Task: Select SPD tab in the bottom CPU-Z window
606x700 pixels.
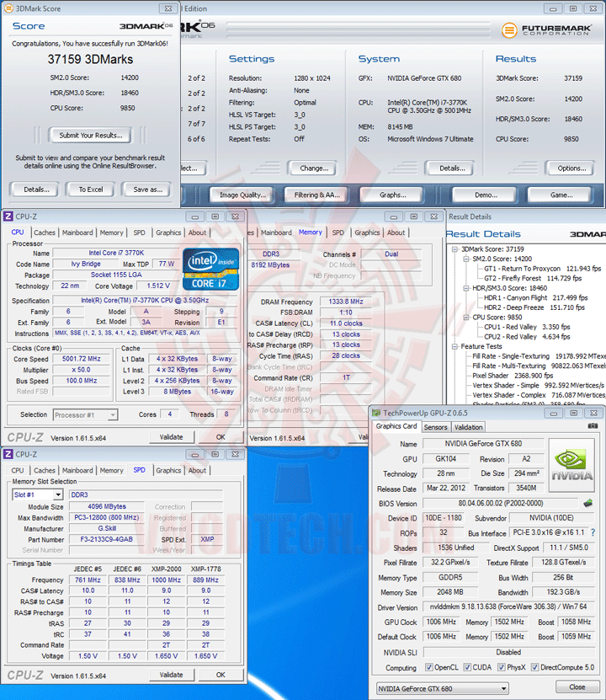Action: [139, 470]
